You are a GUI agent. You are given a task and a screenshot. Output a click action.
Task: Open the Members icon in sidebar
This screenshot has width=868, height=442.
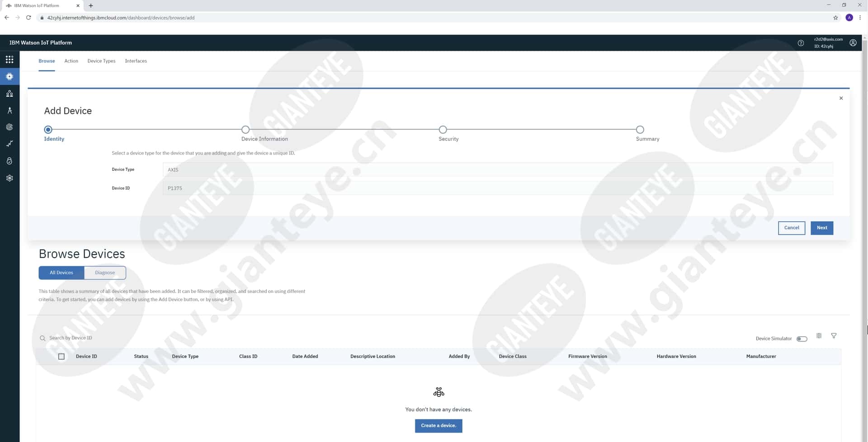click(9, 94)
